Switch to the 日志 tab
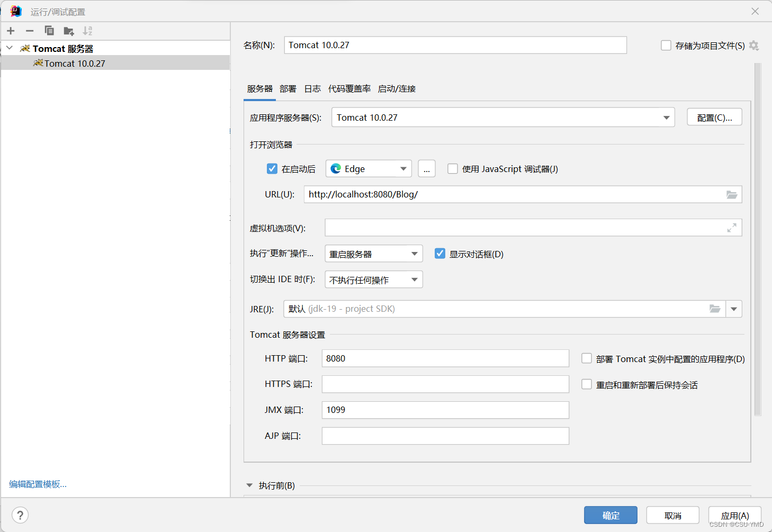The height and width of the screenshot is (532, 772). 312,89
